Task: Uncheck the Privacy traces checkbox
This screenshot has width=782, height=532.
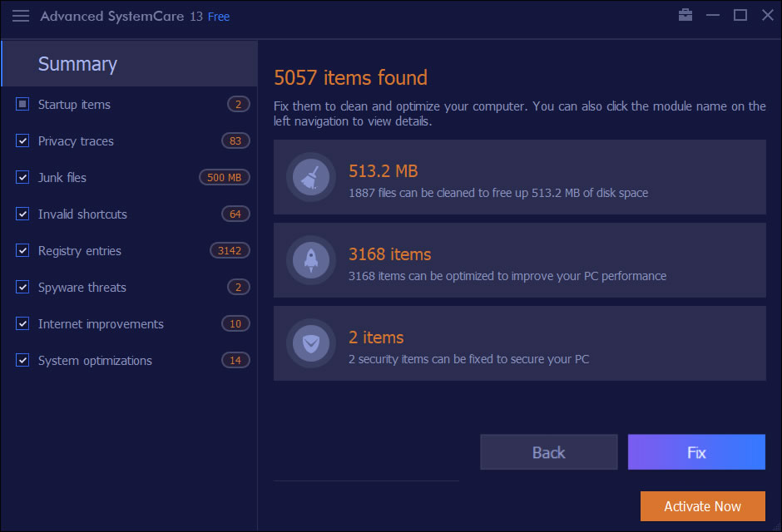Action: (22, 140)
